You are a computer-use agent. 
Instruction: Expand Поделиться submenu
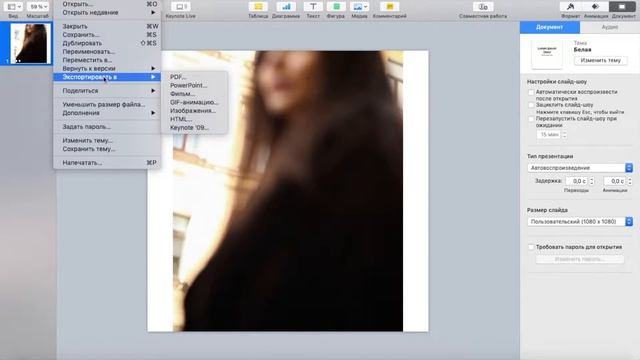107,91
